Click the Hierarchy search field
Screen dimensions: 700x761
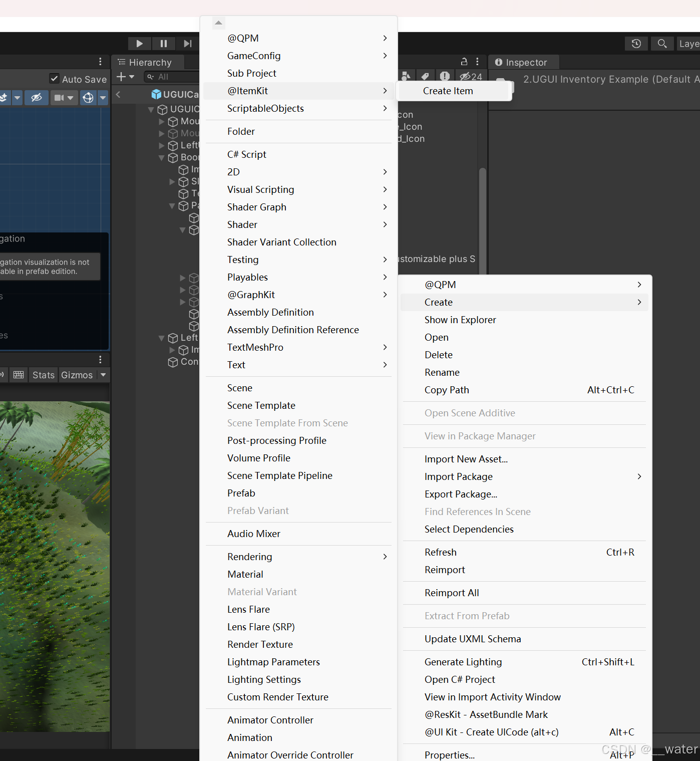172,77
